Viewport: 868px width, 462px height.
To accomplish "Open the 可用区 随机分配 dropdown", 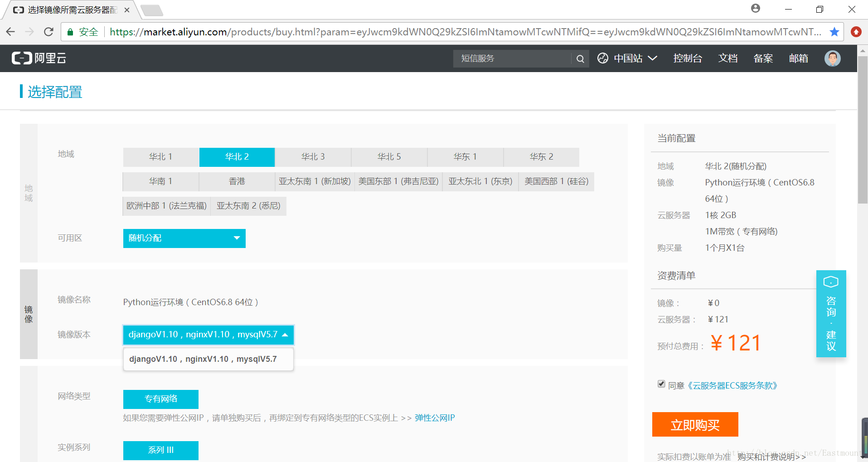I will (184, 238).
